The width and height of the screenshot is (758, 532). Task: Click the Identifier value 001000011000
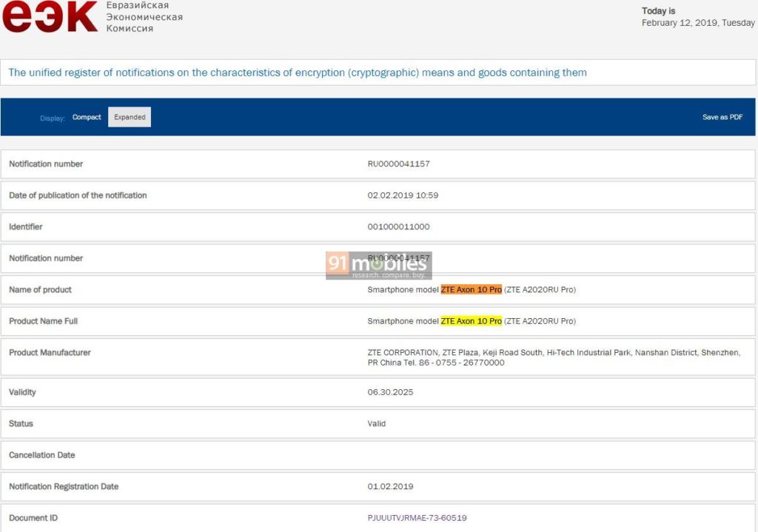[398, 226]
